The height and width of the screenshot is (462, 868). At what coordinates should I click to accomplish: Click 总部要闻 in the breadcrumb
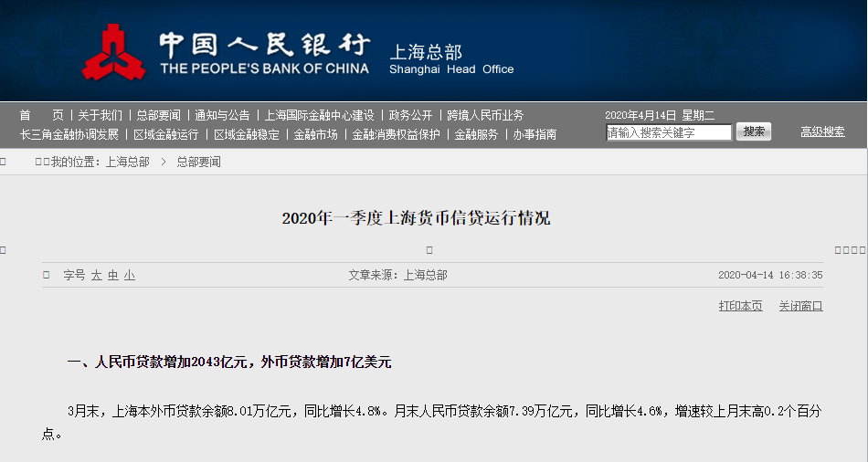tap(199, 163)
